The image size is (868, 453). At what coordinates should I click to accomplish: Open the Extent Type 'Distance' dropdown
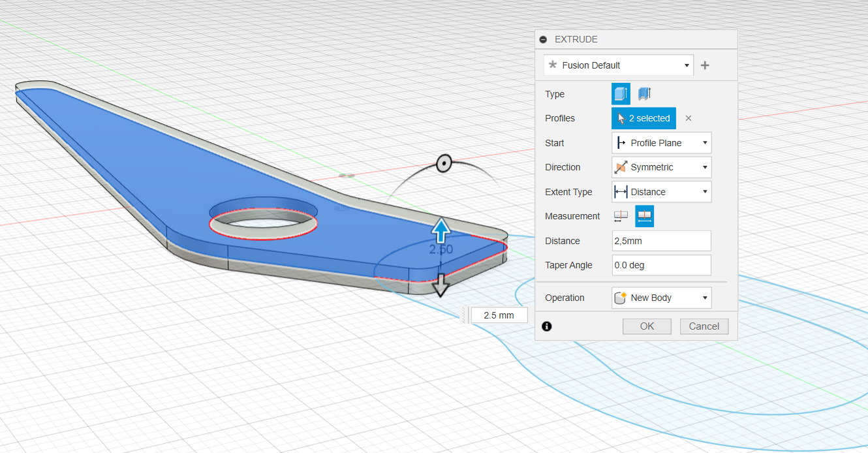(661, 192)
